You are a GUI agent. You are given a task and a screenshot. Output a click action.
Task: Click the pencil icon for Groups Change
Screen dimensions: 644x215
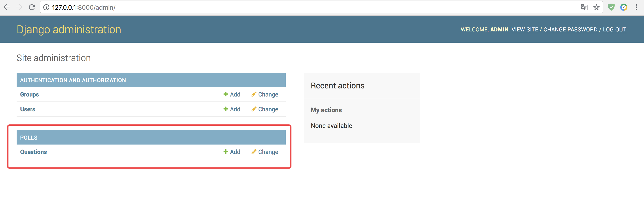(254, 94)
